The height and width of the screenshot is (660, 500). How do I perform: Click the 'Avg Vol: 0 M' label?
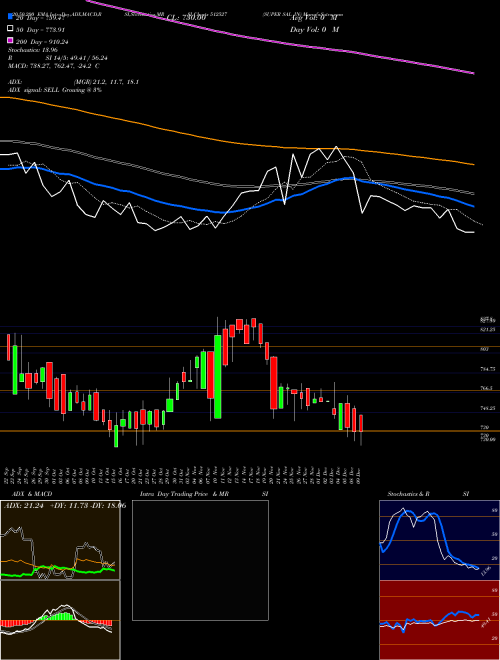(314, 18)
